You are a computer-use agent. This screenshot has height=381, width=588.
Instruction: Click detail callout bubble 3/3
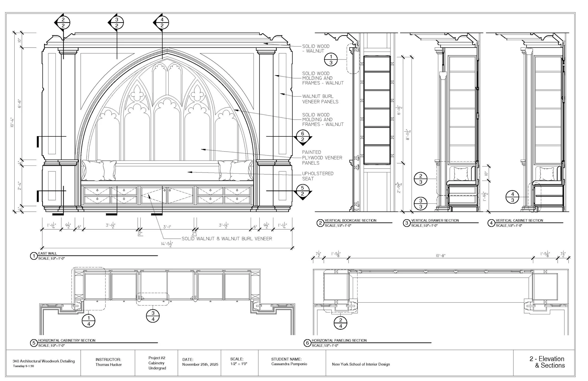tap(421, 203)
